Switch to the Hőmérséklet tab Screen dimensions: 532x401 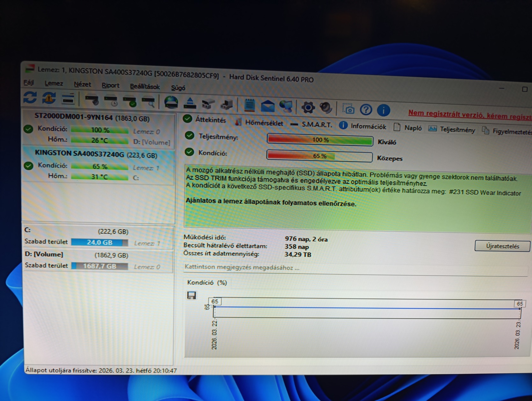pos(259,123)
